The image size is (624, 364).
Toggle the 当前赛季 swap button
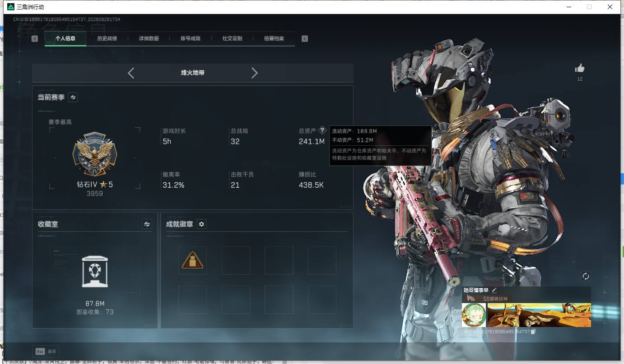73,97
